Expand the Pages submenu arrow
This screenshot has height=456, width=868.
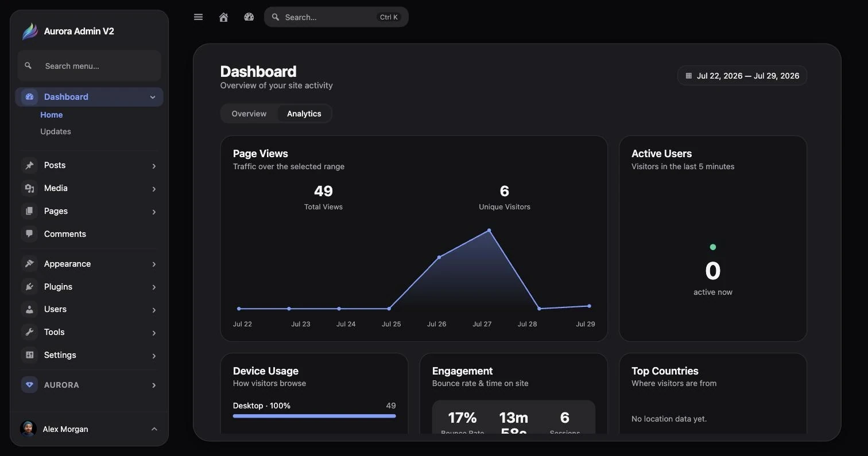(154, 212)
